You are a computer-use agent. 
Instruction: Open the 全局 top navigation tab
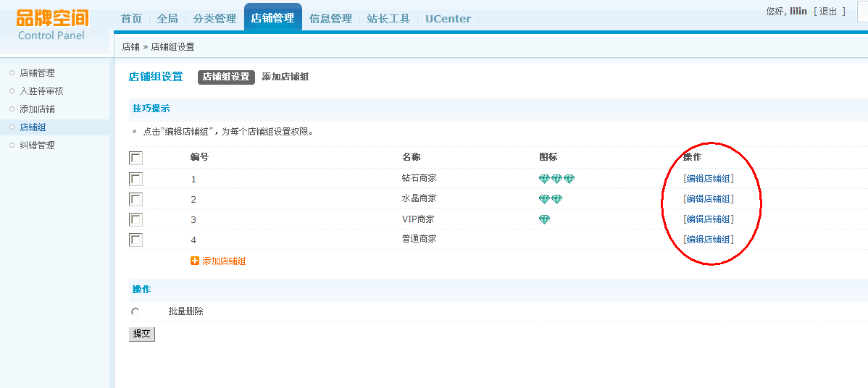click(168, 18)
